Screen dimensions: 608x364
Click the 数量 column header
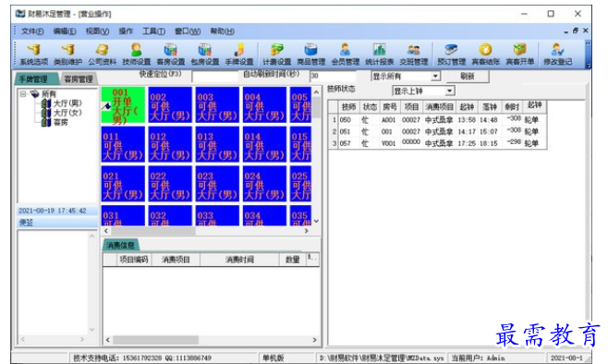(292, 260)
